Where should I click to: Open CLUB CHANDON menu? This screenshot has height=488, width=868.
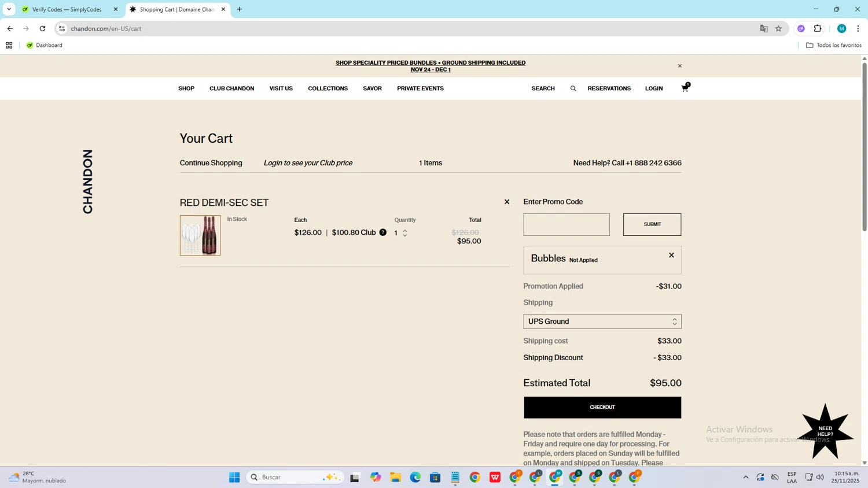coord(231,88)
